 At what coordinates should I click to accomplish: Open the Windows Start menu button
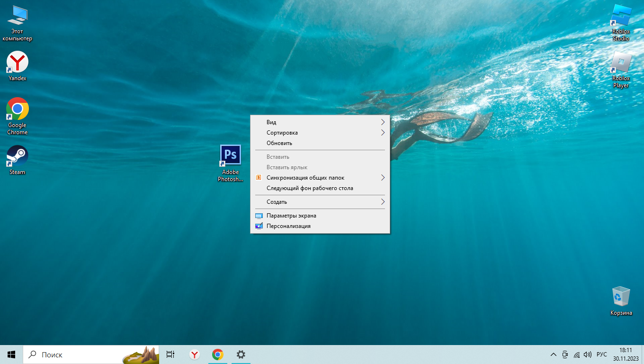pos(11,355)
